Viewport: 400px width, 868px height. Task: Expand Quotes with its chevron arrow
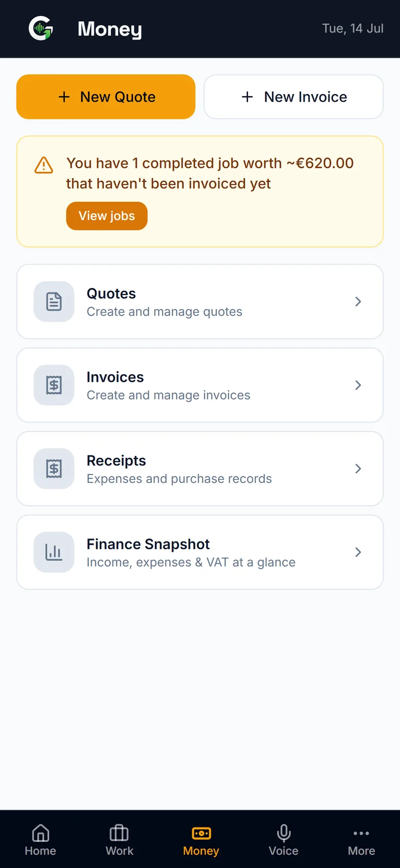click(358, 301)
